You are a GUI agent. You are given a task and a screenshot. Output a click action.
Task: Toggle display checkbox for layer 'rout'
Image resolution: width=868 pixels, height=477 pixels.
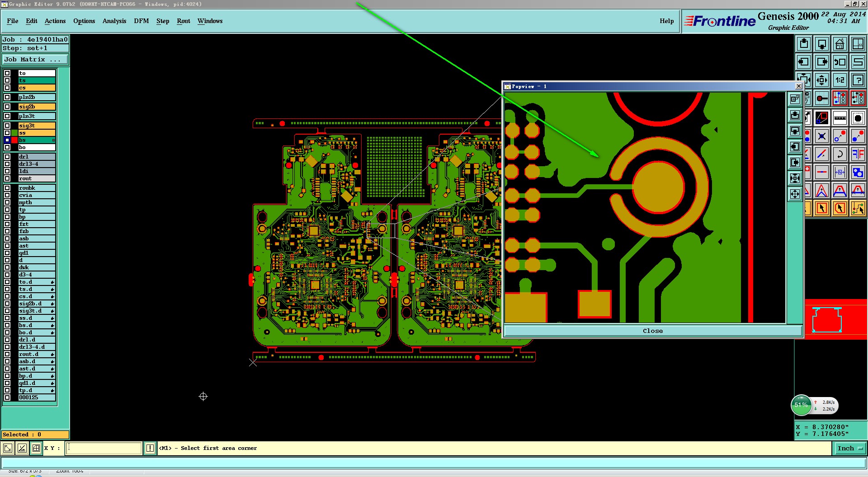(7, 178)
